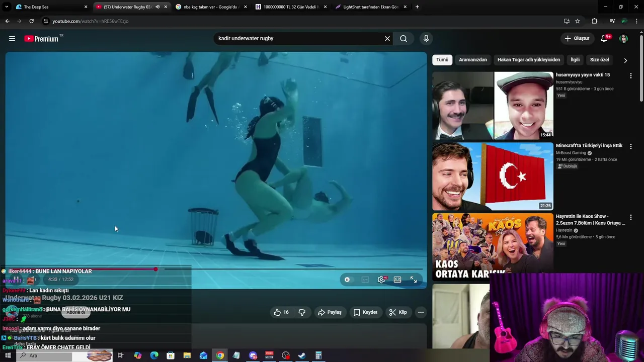This screenshot has height=362, width=644.
Task: Open Microsoft Edge from the taskbar
Action: [x=154, y=355]
